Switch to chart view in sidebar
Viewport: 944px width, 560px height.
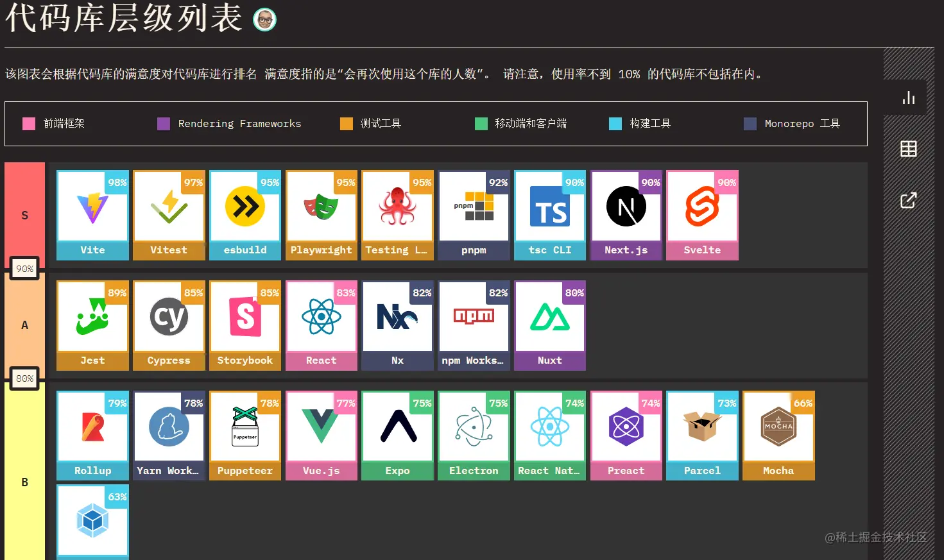pyautogui.click(x=908, y=98)
